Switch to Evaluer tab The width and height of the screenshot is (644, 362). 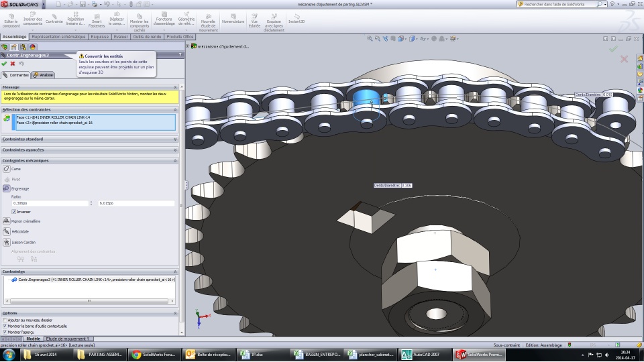click(x=121, y=36)
